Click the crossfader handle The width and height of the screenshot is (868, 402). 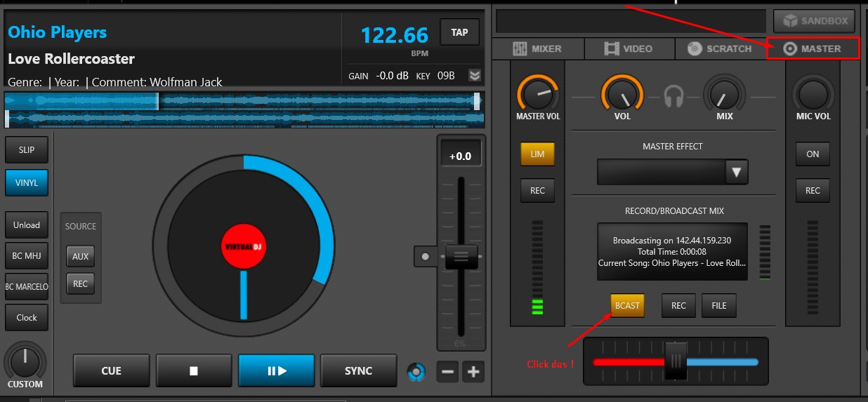(676, 361)
